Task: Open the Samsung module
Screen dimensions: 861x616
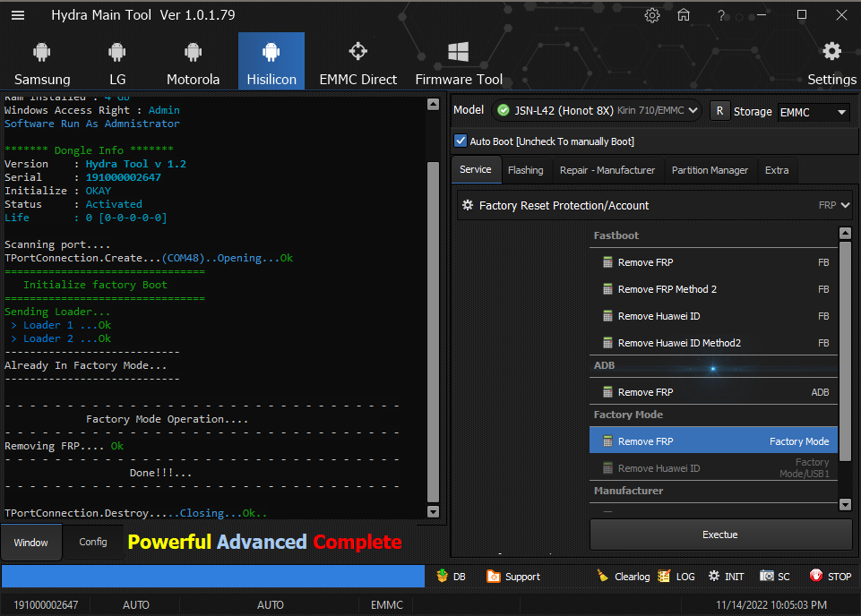Action: pyautogui.click(x=42, y=62)
